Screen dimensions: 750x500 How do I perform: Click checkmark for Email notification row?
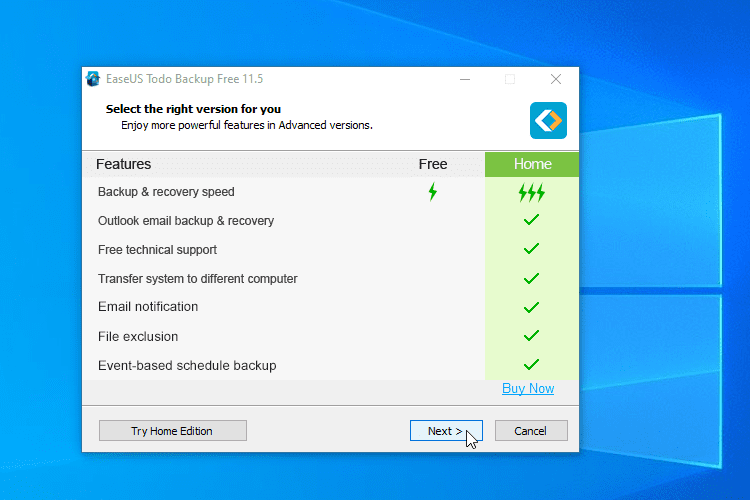[531, 307]
